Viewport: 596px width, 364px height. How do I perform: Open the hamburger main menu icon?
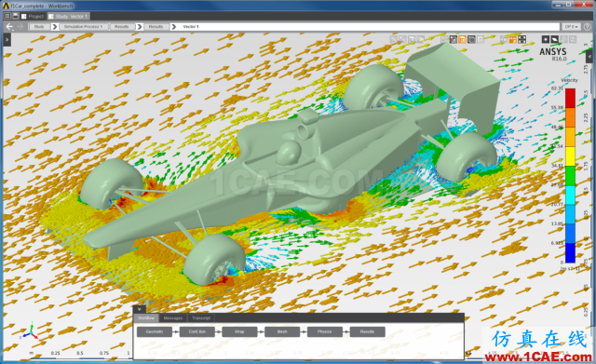pyautogui.click(x=7, y=16)
